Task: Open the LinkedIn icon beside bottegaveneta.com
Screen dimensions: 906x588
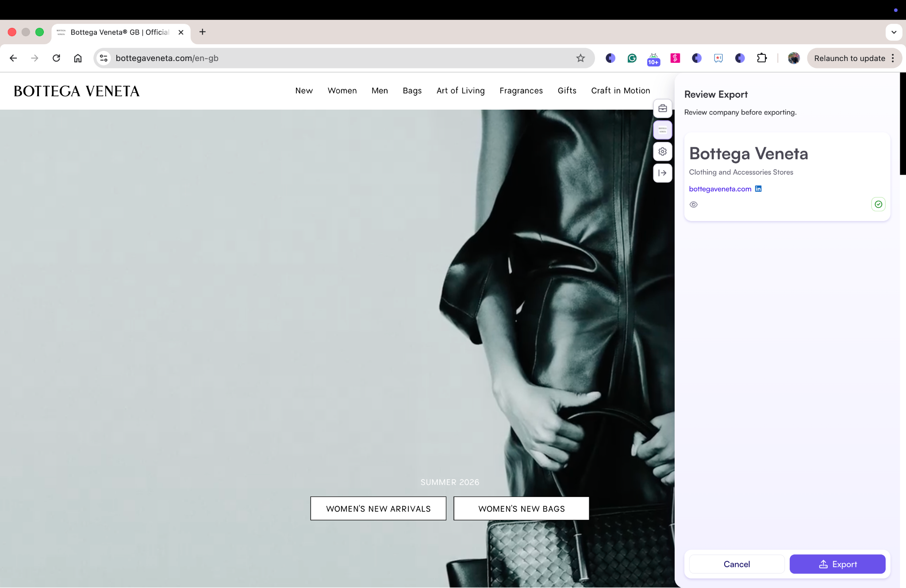Action: pos(758,189)
